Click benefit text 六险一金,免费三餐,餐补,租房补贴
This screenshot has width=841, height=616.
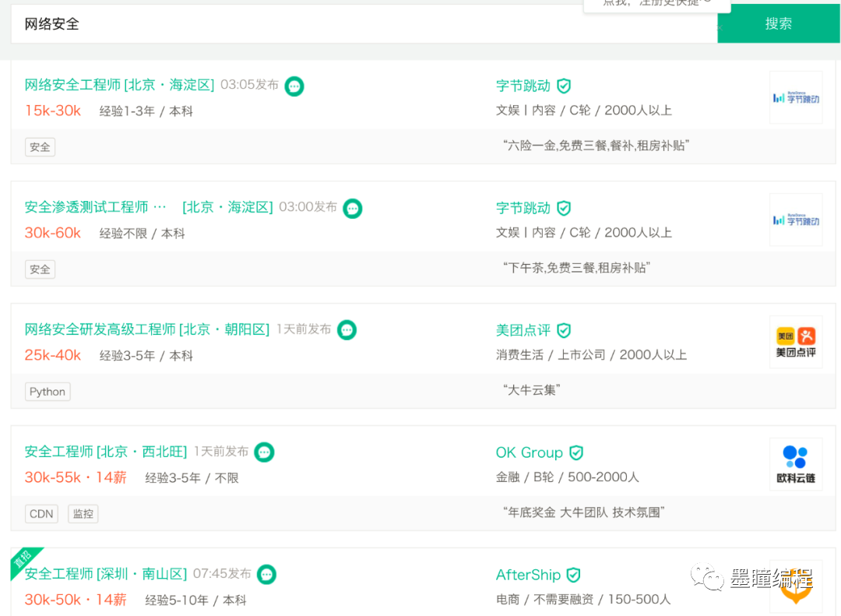tap(596, 146)
